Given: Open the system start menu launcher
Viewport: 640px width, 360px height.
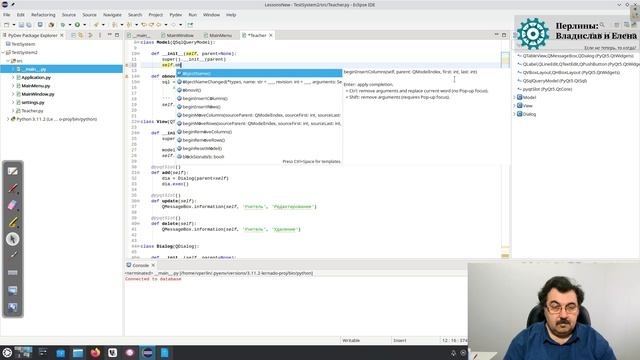Looking at the screenshot, I should tap(7, 353).
